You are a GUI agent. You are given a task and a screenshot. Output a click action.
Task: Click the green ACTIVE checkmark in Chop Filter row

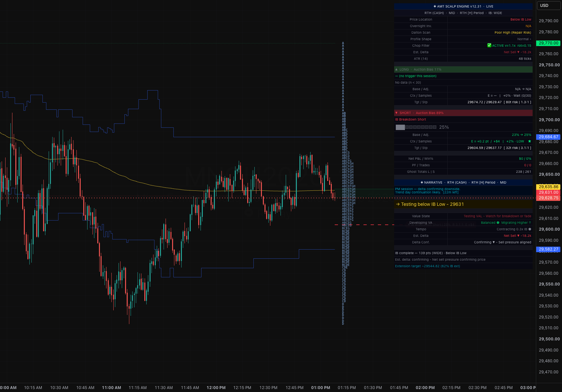tap(489, 45)
